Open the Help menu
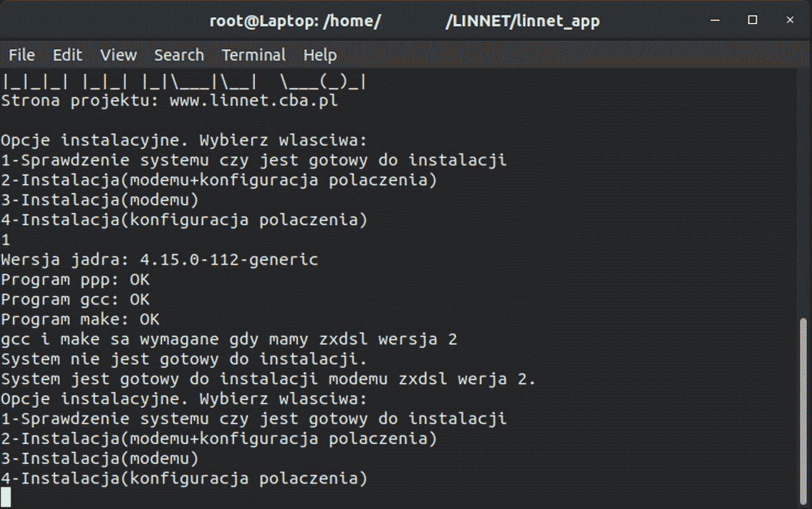Image resolution: width=812 pixels, height=509 pixels. pos(320,55)
